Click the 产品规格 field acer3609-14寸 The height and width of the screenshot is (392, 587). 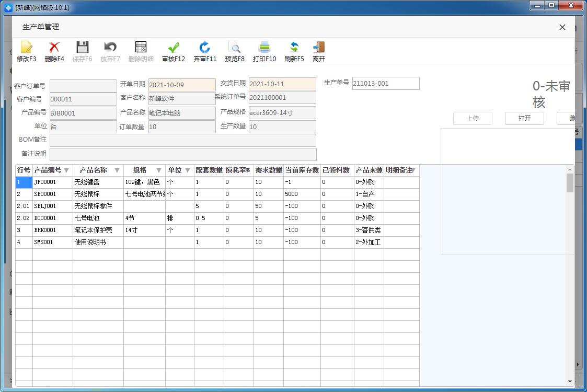coord(282,113)
